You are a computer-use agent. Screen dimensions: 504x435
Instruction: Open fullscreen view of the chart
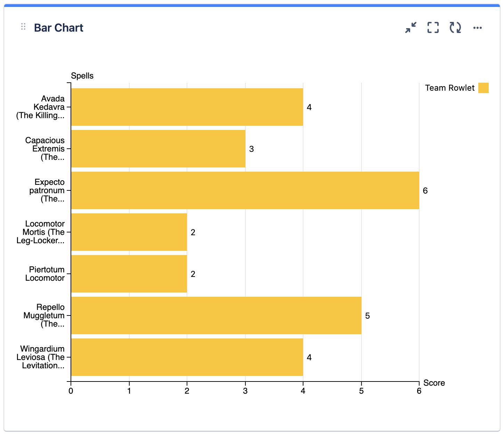432,28
